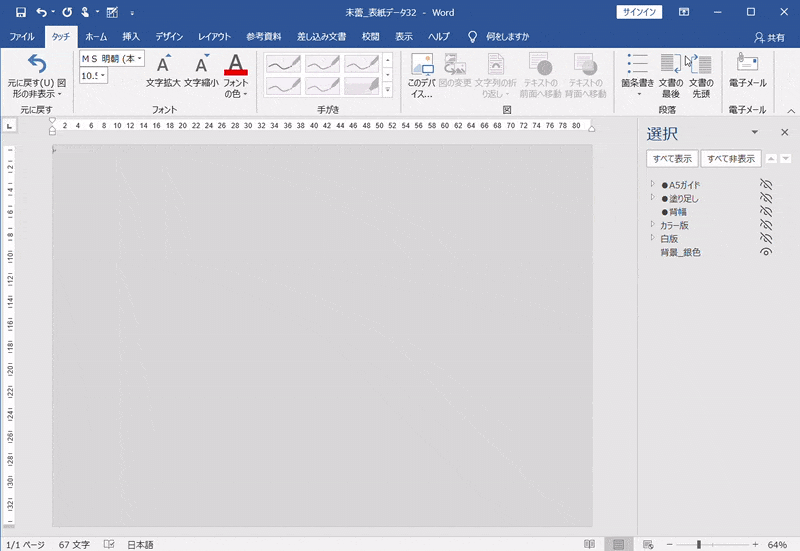Switch to ホーム tab
This screenshot has width=800, height=551.
[x=96, y=37]
